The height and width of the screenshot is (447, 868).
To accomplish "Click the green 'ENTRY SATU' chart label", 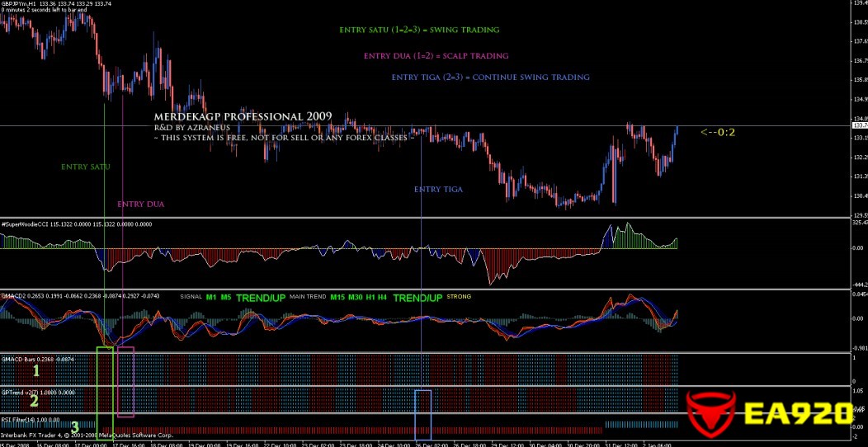I will pos(85,167).
